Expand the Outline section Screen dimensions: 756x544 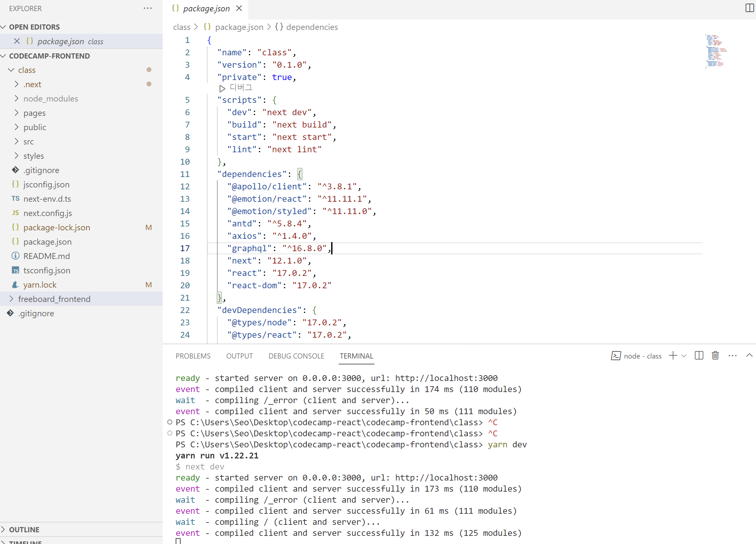point(4,529)
